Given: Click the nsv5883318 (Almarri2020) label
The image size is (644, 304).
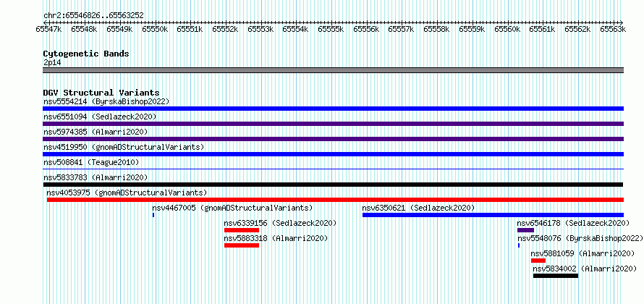Looking at the screenshot, I should [x=276, y=238].
